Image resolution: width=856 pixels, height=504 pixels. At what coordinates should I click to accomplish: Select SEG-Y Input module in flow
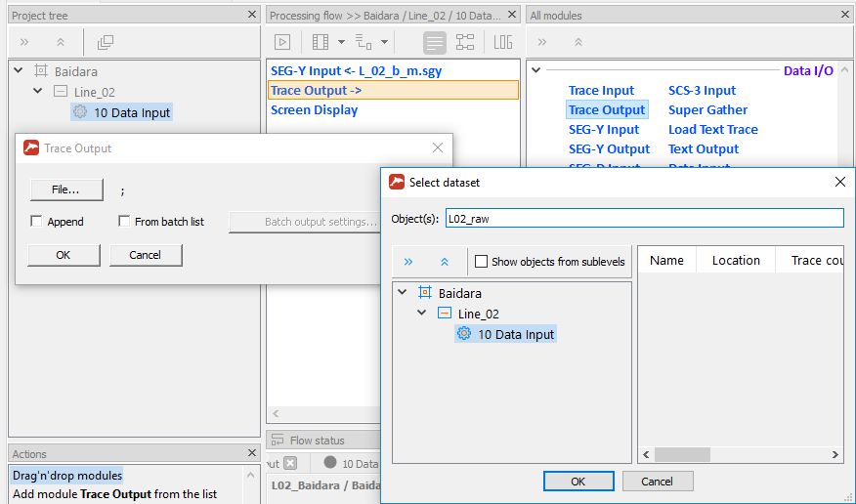pos(356,71)
